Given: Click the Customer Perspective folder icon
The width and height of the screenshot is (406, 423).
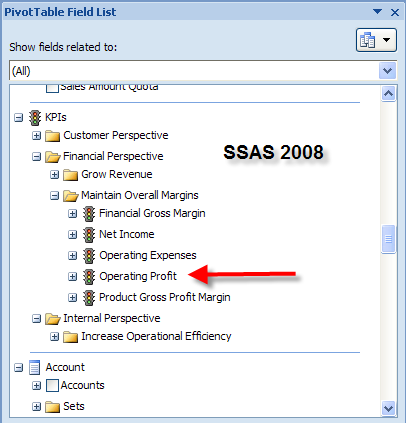Looking at the screenshot, I should (52, 136).
